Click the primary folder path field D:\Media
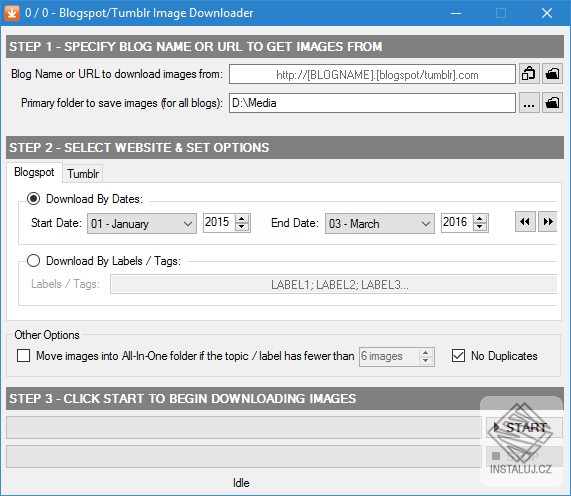 372,103
